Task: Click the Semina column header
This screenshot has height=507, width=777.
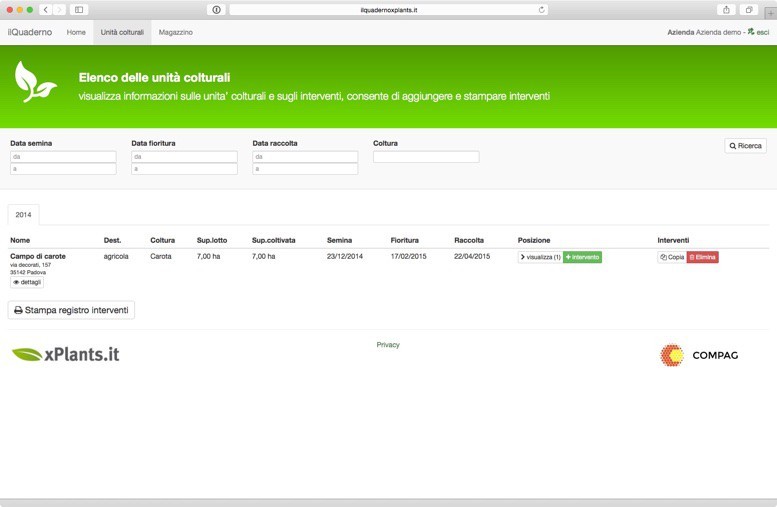Action: (x=339, y=240)
